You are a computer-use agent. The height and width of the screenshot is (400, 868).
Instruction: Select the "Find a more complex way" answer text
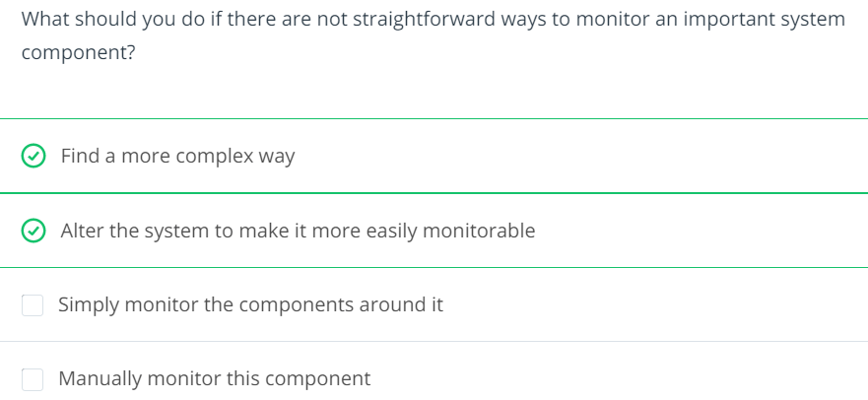pos(177,156)
